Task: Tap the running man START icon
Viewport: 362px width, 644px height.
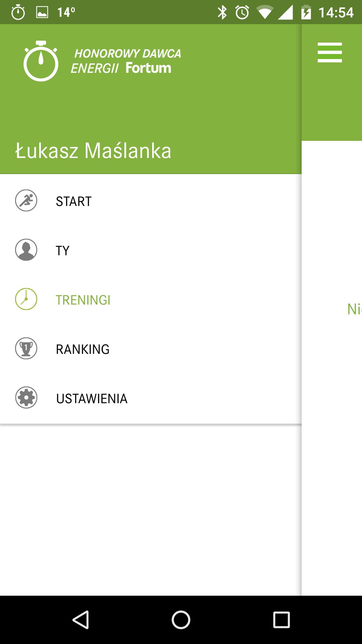Action: point(26,201)
